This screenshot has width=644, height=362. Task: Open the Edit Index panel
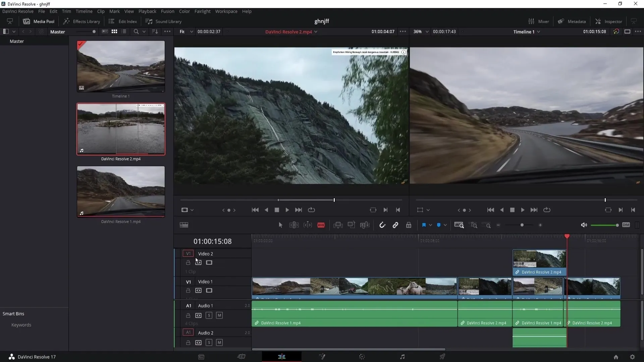[x=123, y=21]
